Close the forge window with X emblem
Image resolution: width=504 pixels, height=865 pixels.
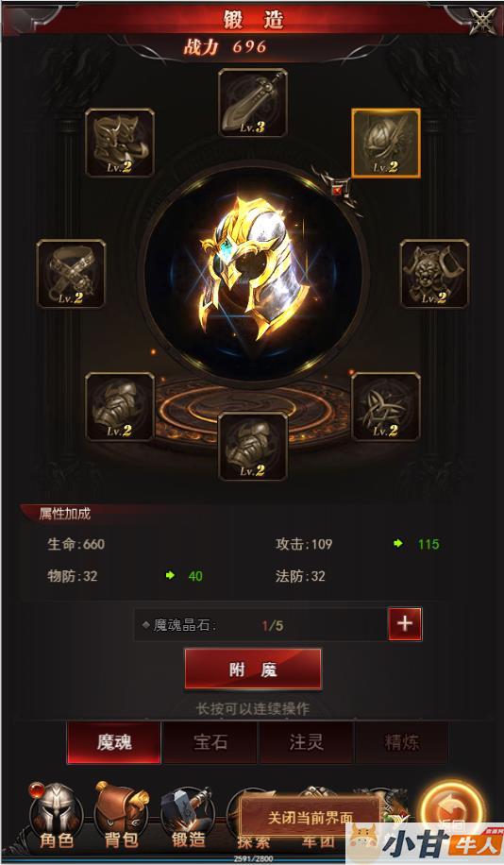482,20
